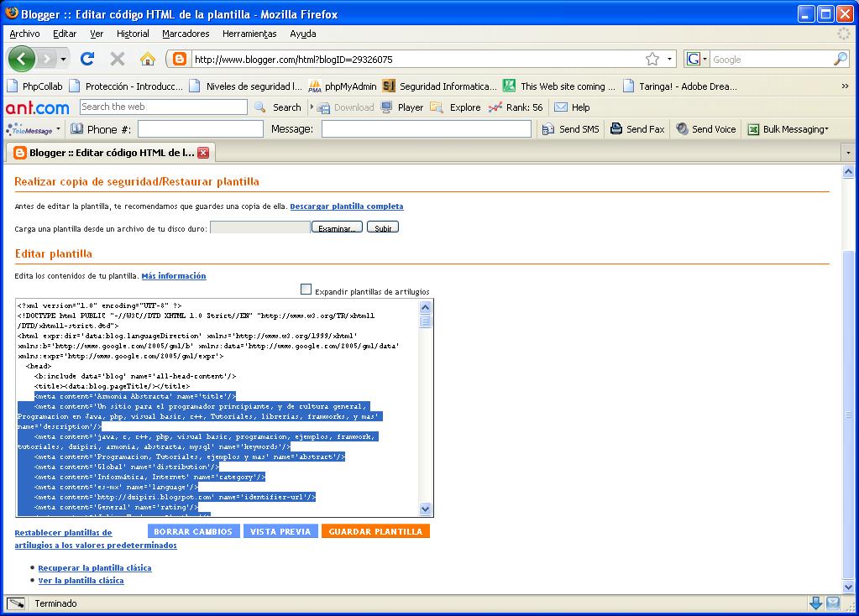Click Send SMS in the TeleMessage toolbar

coord(570,129)
